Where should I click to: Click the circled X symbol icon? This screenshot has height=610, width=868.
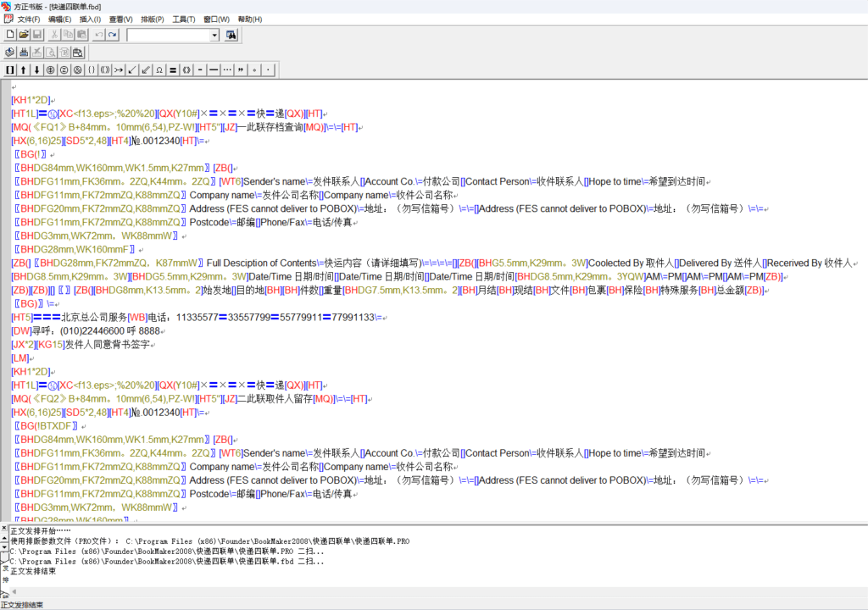coord(77,69)
